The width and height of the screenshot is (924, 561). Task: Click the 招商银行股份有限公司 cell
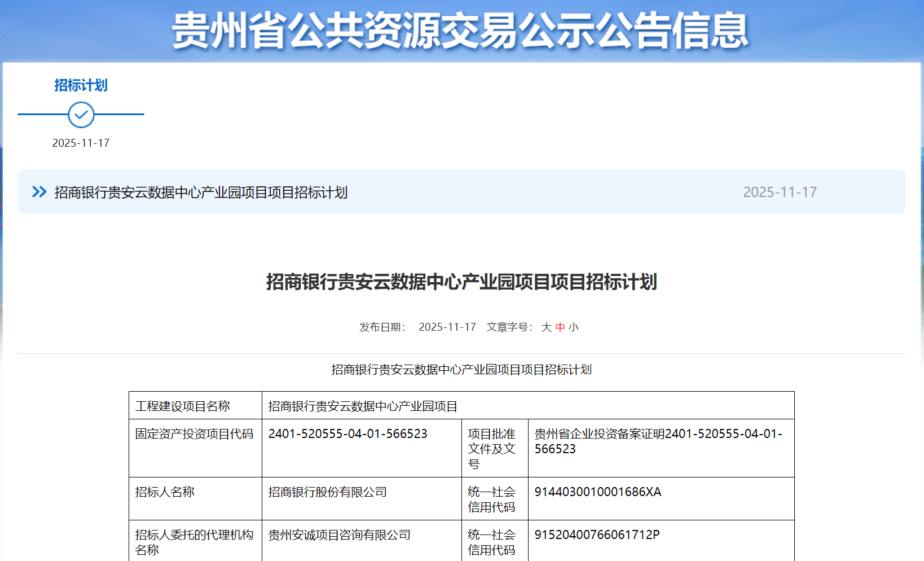[x=327, y=492]
